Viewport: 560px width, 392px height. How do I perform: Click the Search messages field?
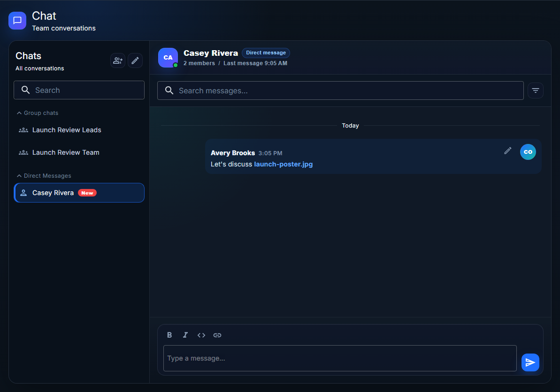coord(340,90)
